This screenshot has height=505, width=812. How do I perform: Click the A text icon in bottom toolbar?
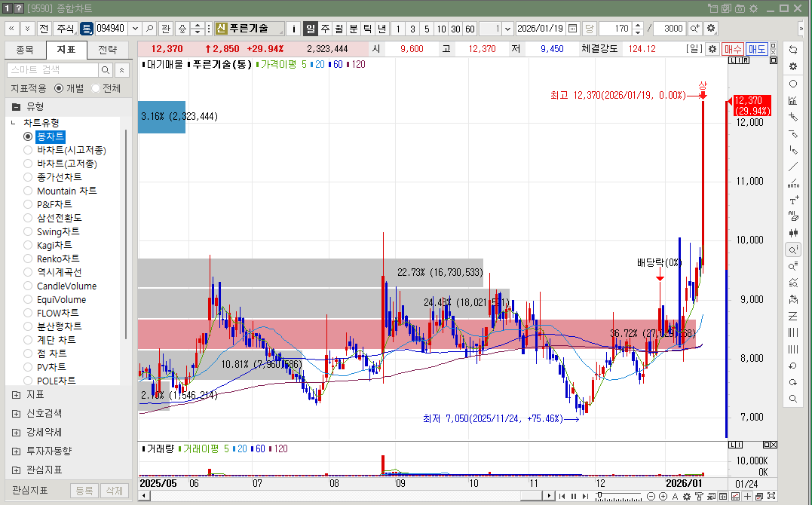click(x=675, y=496)
